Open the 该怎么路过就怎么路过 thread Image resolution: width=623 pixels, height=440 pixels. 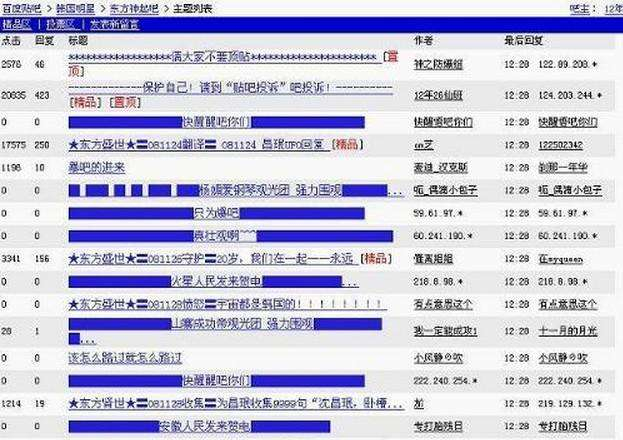125,358
